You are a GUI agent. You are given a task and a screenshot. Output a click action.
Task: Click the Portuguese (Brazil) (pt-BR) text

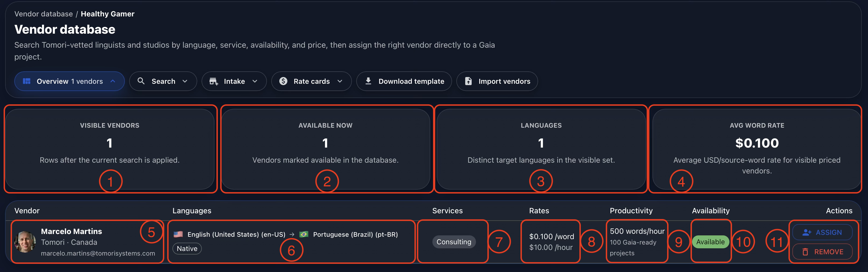coord(355,235)
